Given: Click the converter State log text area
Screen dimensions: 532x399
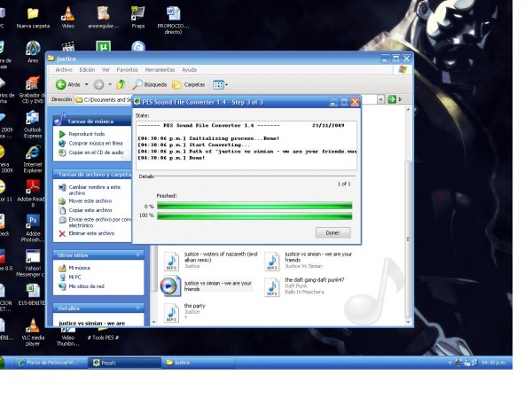Looking at the screenshot, I should click(x=246, y=145).
